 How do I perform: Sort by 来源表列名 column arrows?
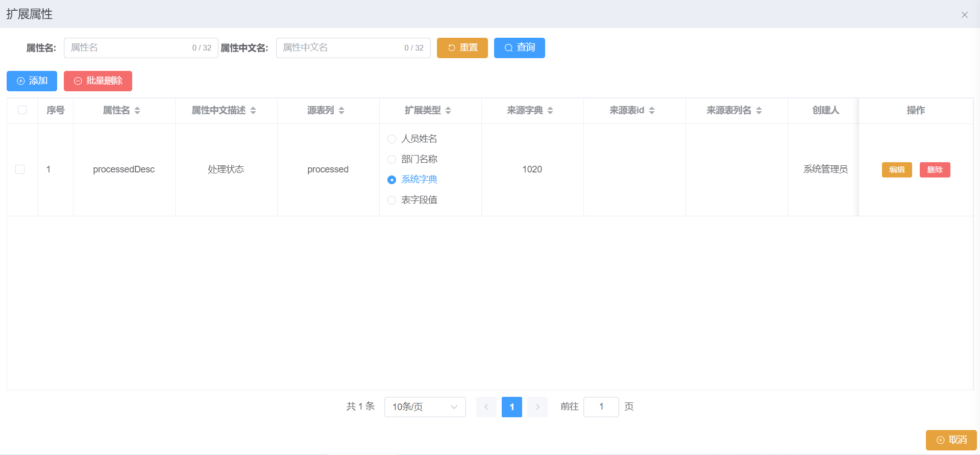759,111
